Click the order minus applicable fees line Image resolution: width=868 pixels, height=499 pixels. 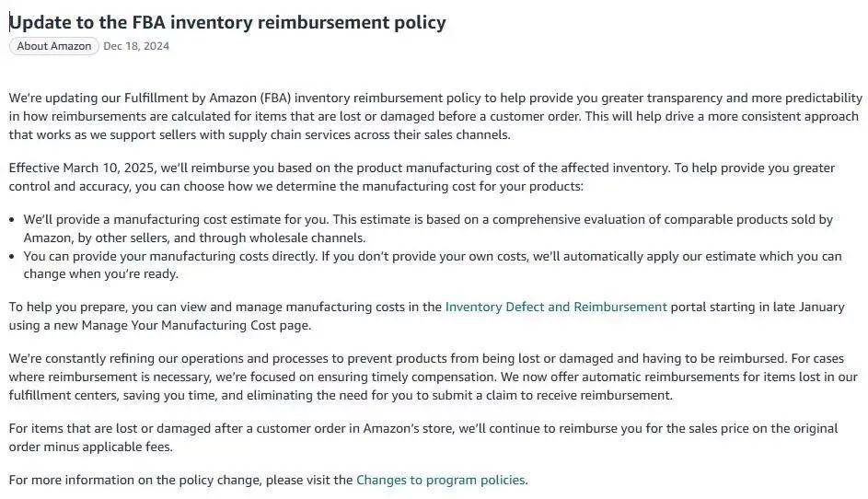[x=91, y=447]
